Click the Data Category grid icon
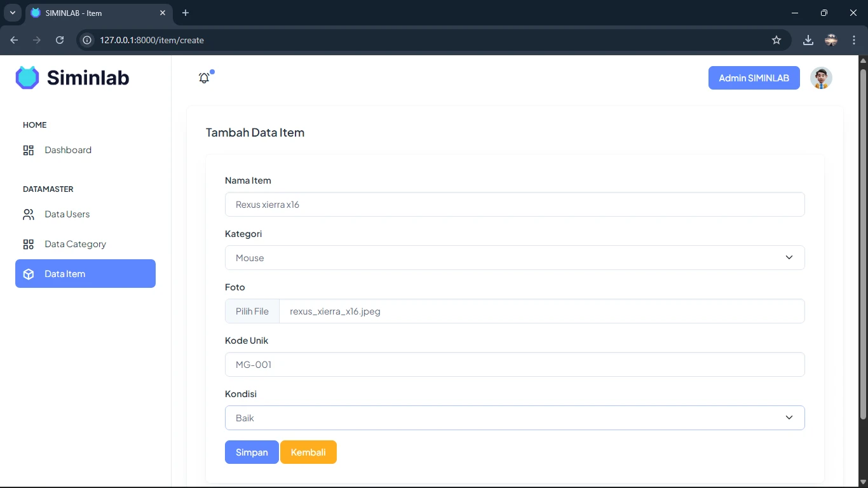 (x=29, y=245)
